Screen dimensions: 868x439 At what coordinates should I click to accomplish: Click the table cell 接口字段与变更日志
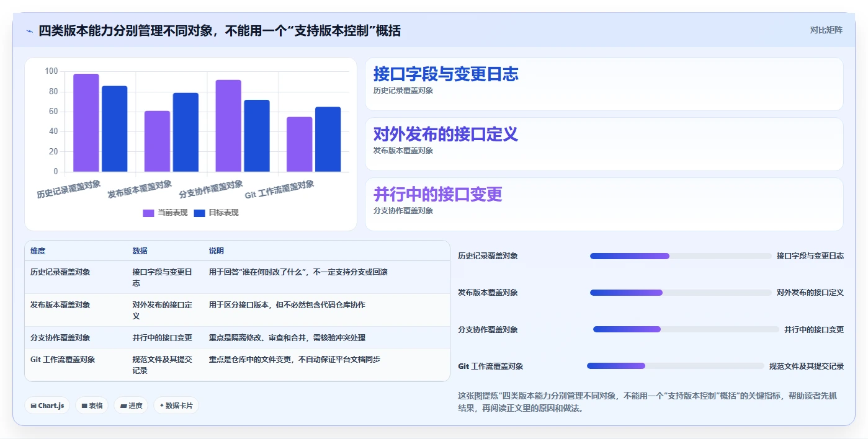tap(162, 278)
